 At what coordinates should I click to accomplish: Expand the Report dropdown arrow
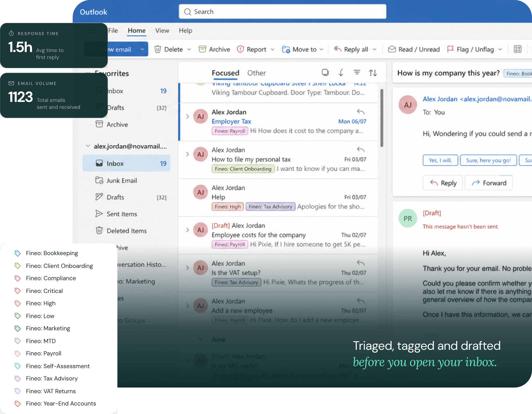[273, 49]
